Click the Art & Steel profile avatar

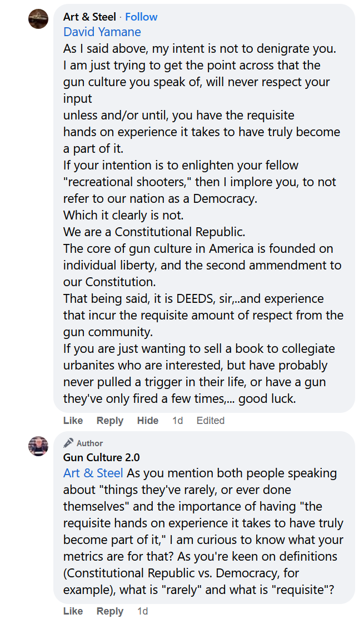(38, 19)
